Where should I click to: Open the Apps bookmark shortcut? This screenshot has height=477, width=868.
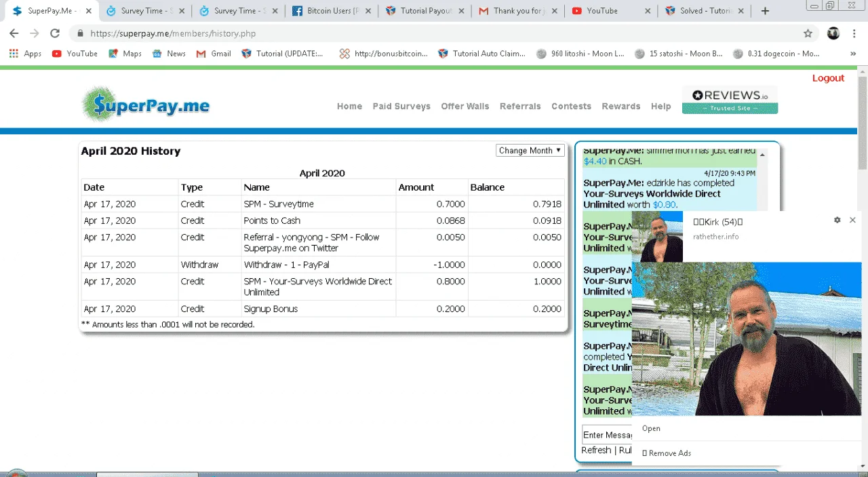coord(25,54)
